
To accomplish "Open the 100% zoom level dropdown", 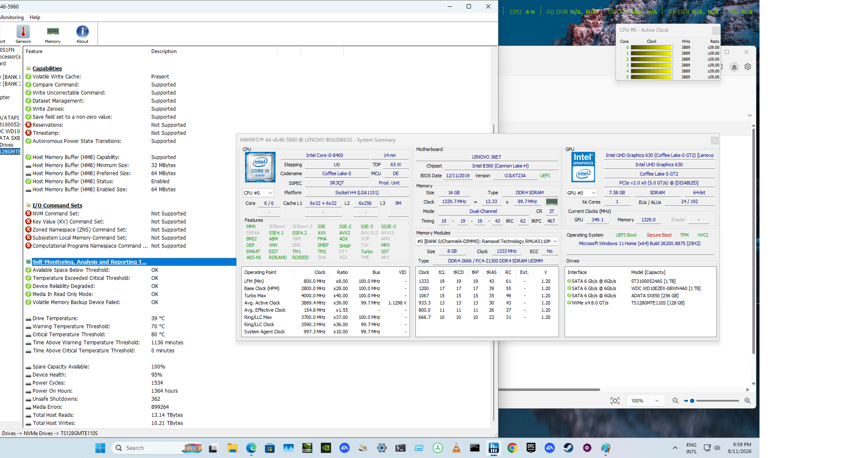I will (645, 401).
